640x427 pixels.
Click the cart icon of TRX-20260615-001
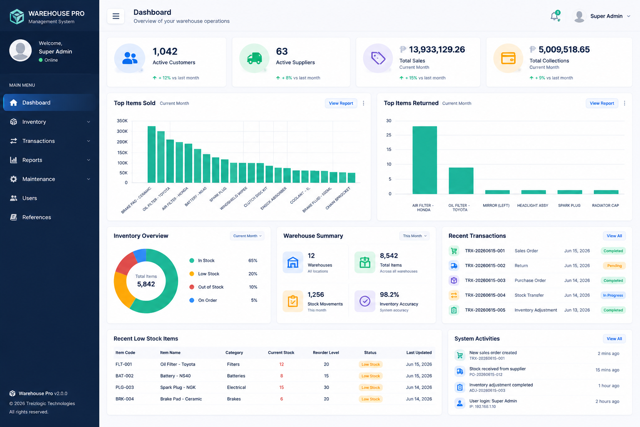pos(454,251)
